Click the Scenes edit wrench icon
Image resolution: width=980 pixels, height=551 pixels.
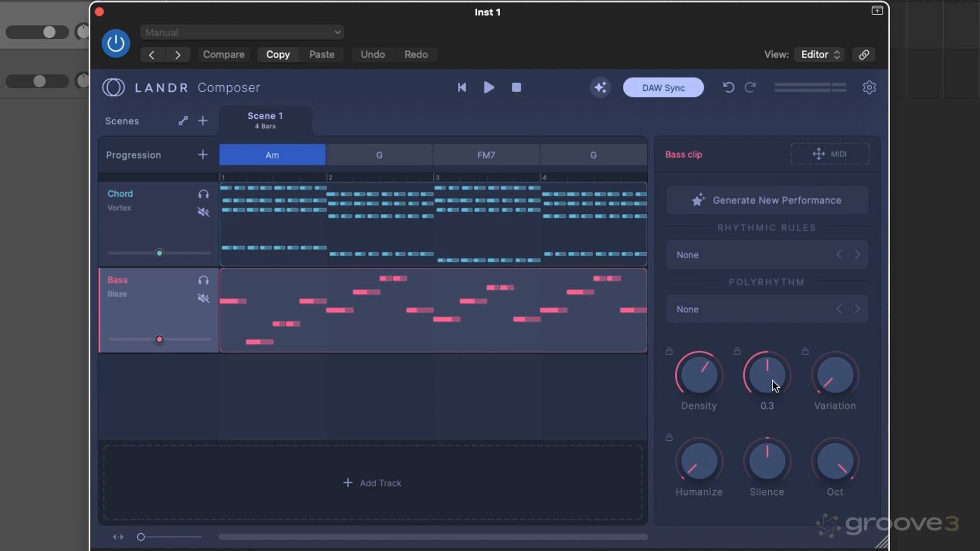coord(183,120)
